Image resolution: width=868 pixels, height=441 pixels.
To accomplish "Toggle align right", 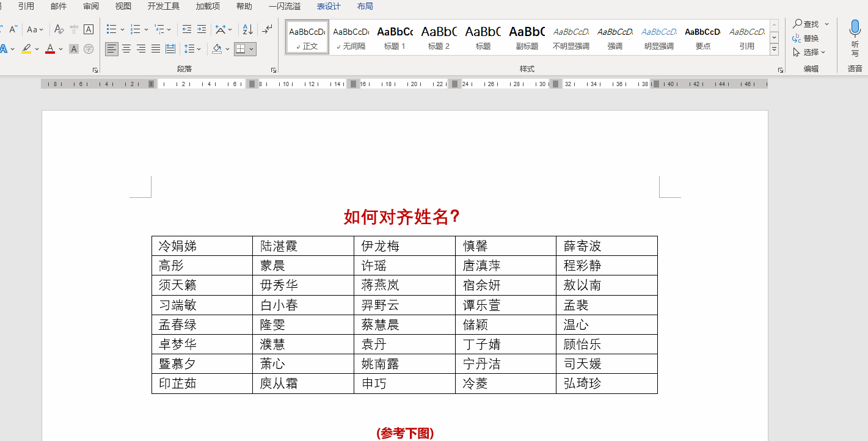I will [141, 49].
